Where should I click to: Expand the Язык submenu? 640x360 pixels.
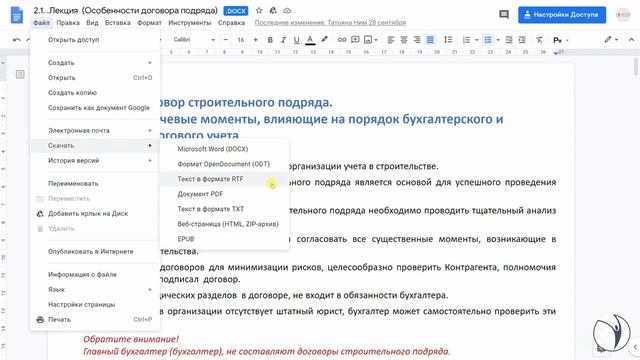(95, 289)
